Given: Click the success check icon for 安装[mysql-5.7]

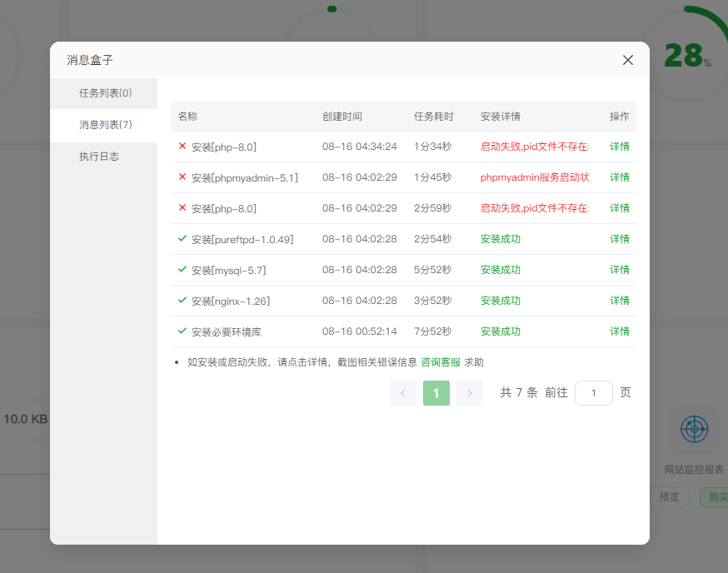Looking at the screenshot, I should pyautogui.click(x=182, y=269).
